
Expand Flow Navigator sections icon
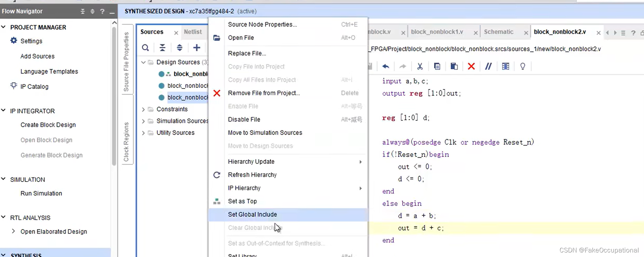pyautogui.click(x=92, y=11)
